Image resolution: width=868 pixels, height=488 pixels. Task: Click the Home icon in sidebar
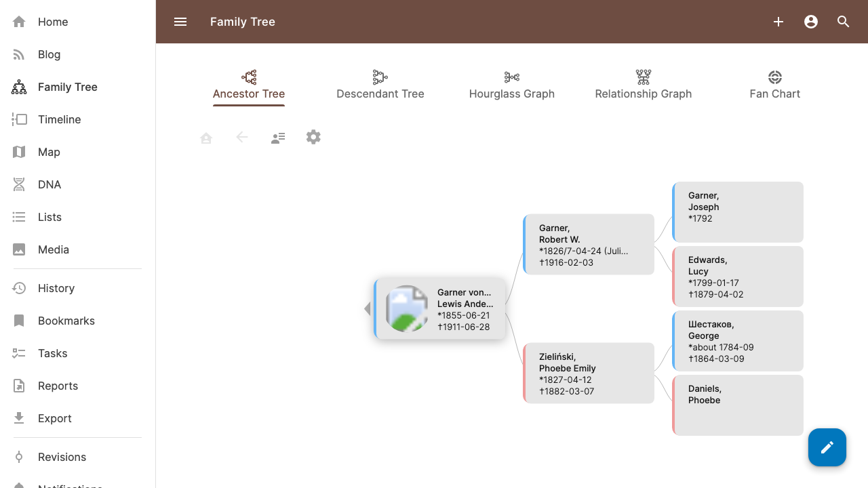pos(19,22)
